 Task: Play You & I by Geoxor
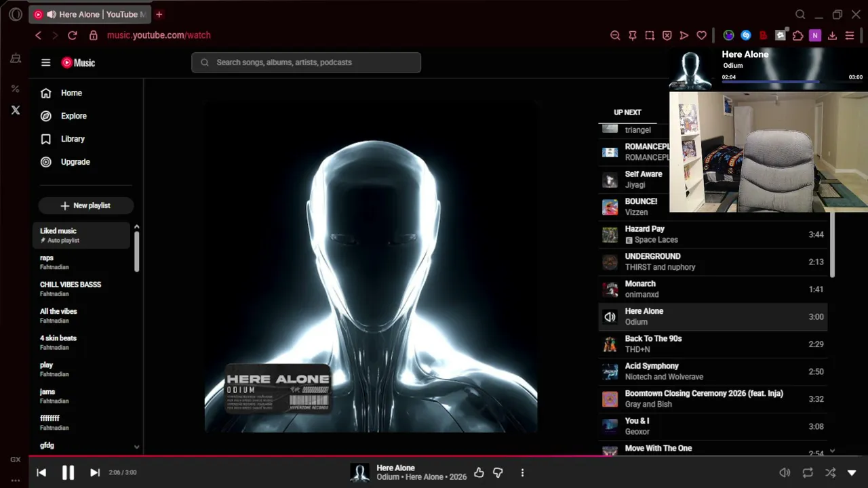713,426
